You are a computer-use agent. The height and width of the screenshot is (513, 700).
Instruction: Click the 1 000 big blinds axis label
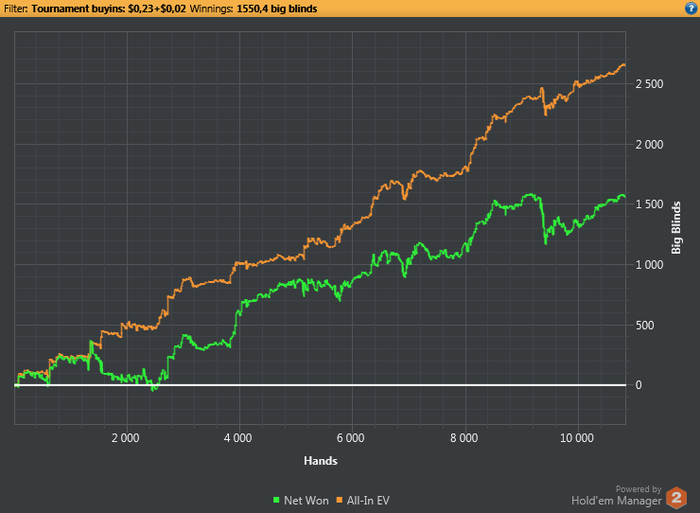[x=650, y=265]
